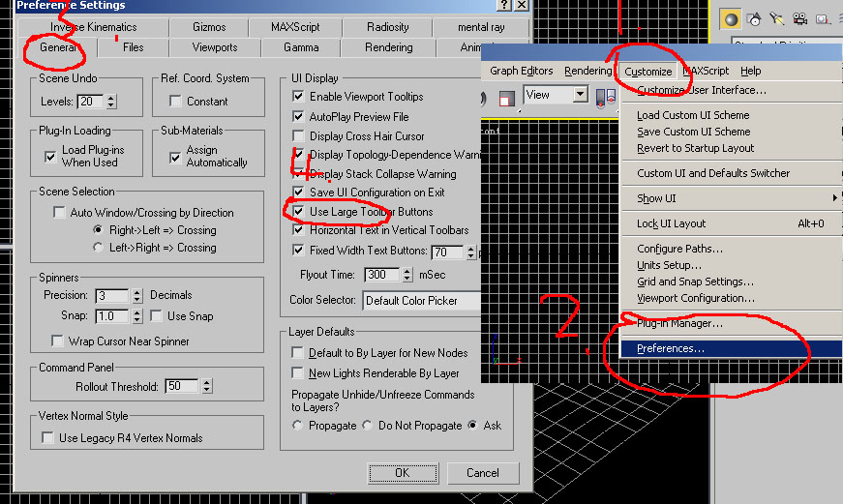Expand the Show UI submenu
This screenshot has height=504, width=843.
(731, 198)
